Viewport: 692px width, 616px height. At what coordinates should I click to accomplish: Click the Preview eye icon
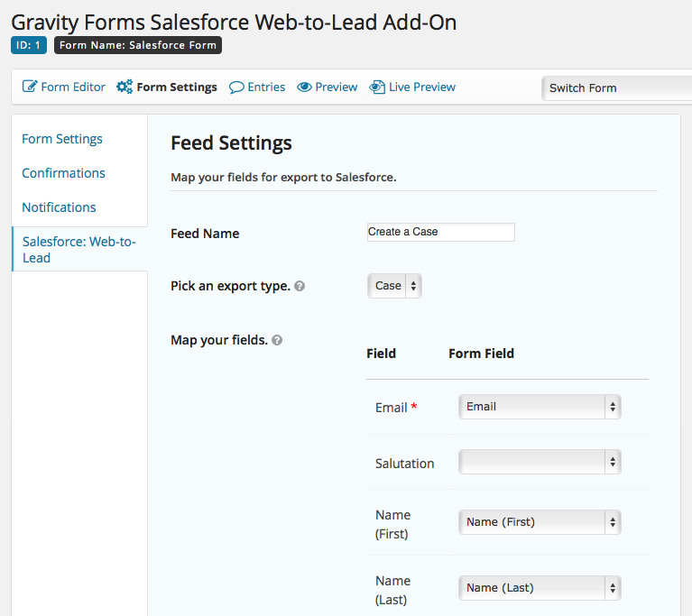pyautogui.click(x=304, y=87)
